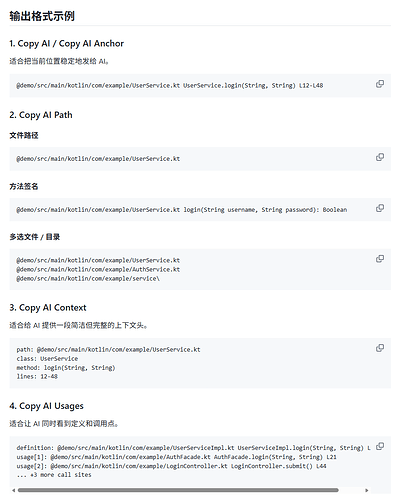
Task: Click the description 适合把当前位置稳定地发给 AI
Action: (x=59, y=61)
